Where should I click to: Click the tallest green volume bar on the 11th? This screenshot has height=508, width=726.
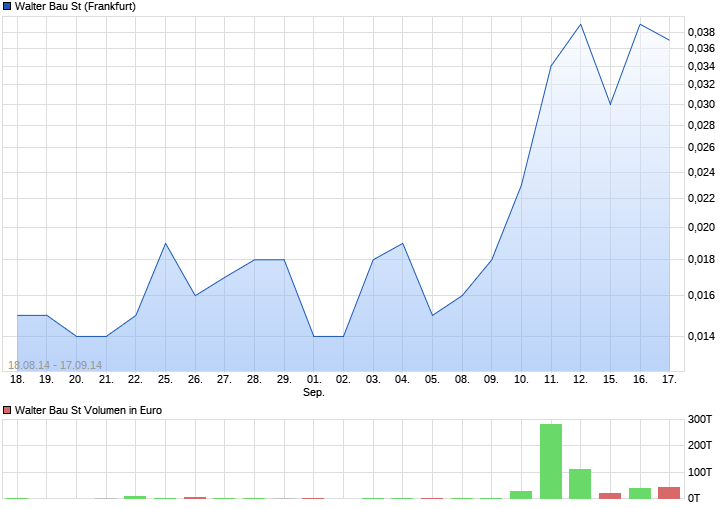(x=551, y=461)
